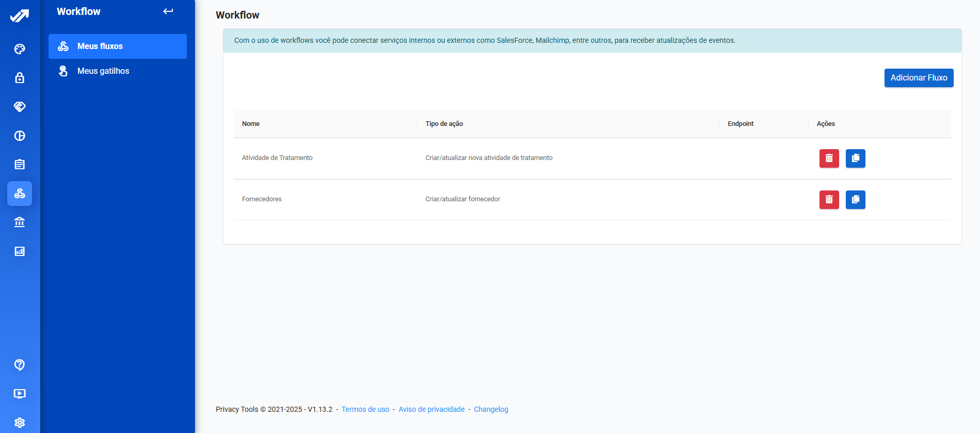Viewport: 980px width, 433px height.
Task: Delete the Atividade de Tratamento flow
Action: point(829,158)
